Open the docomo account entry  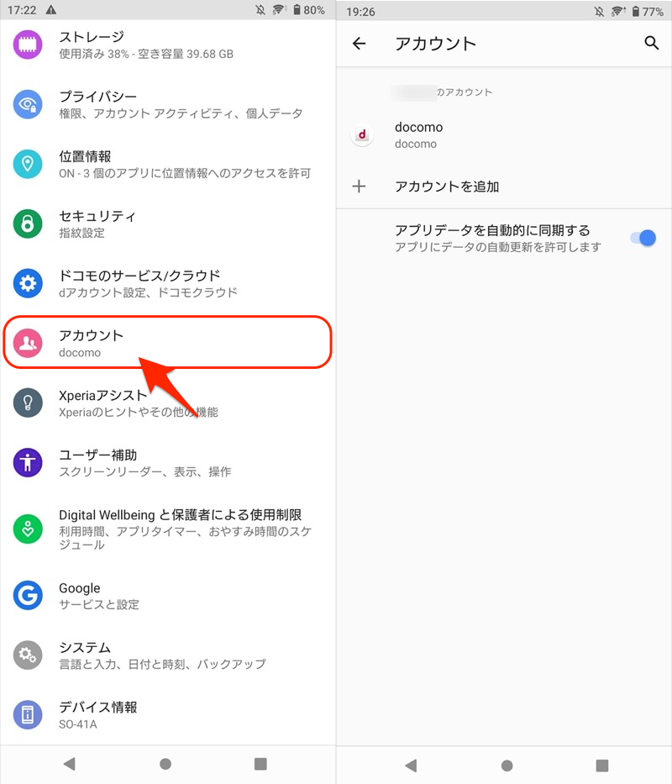[504, 135]
